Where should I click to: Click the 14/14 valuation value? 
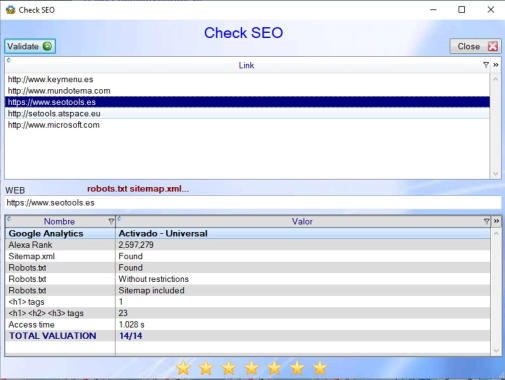tap(131, 336)
